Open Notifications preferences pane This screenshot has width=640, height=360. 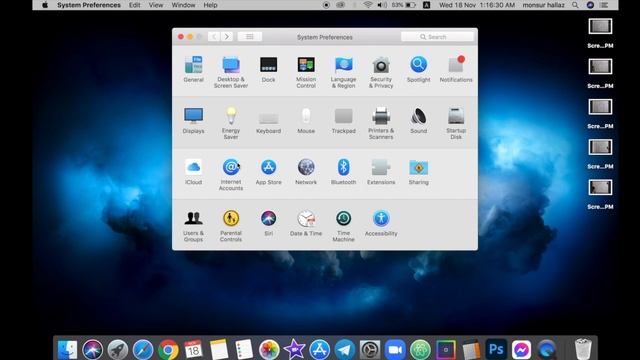(x=456, y=69)
